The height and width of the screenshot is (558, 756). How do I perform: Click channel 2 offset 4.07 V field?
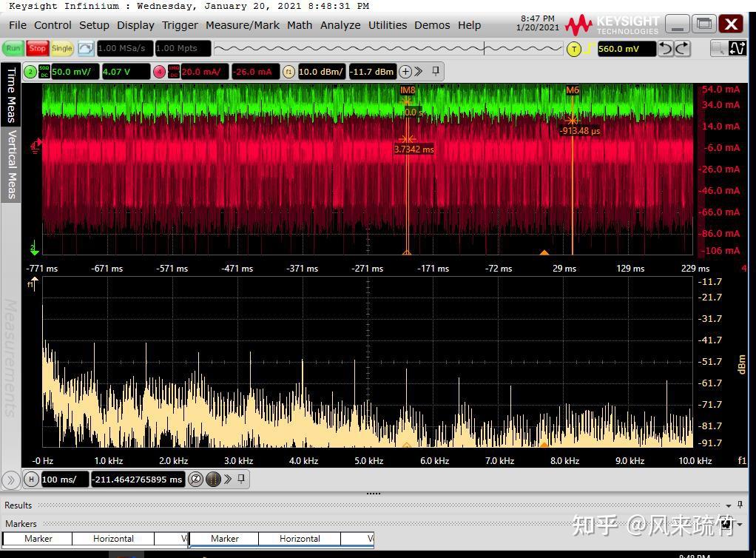[x=125, y=72]
